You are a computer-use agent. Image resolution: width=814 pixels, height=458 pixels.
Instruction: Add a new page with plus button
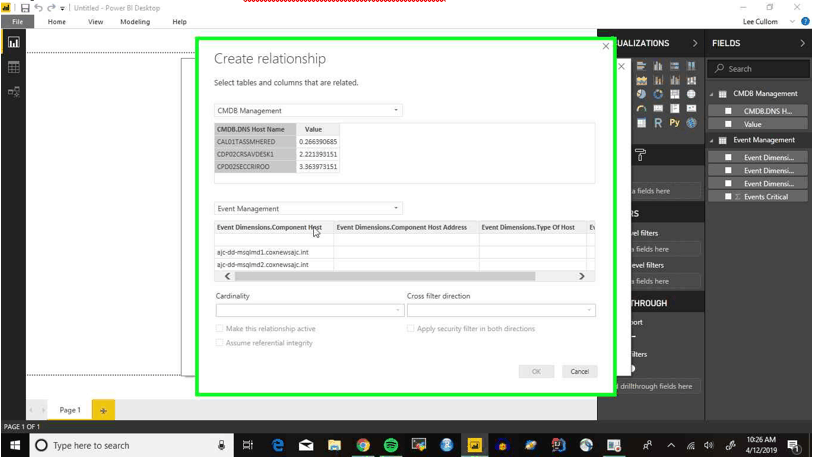[104, 410]
